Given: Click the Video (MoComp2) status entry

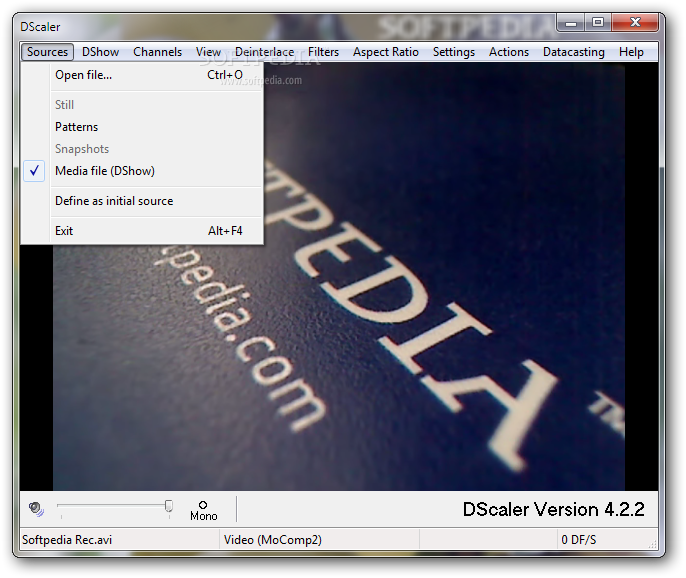Looking at the screenshot, I should click(273, 539).
